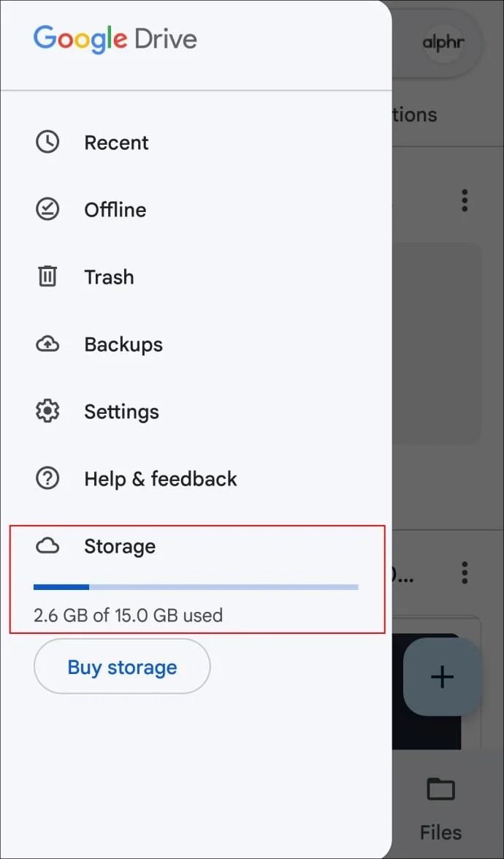The width and height of the screenshot is (504, 859).
Task: Tap the Help & feedback question mark icon
Action: (x=47, y=478)
